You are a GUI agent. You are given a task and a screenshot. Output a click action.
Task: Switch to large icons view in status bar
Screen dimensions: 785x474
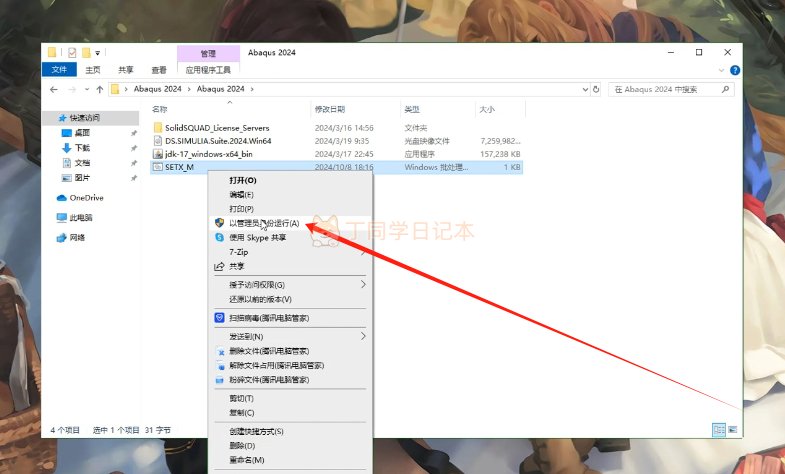pos(733,429)
